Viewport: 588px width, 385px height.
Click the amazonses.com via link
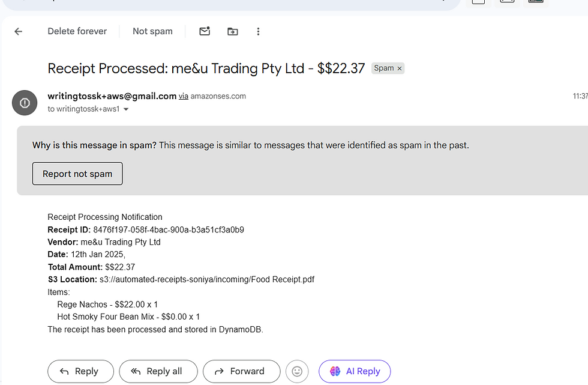coord(218,96)
